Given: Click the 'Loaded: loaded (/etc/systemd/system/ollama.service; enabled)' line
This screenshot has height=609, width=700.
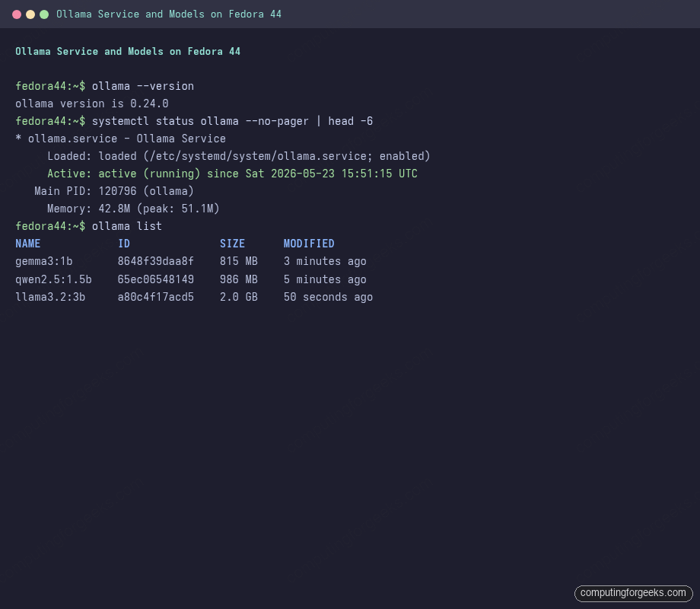Looking at the screenshot, I should coord(239,156).
